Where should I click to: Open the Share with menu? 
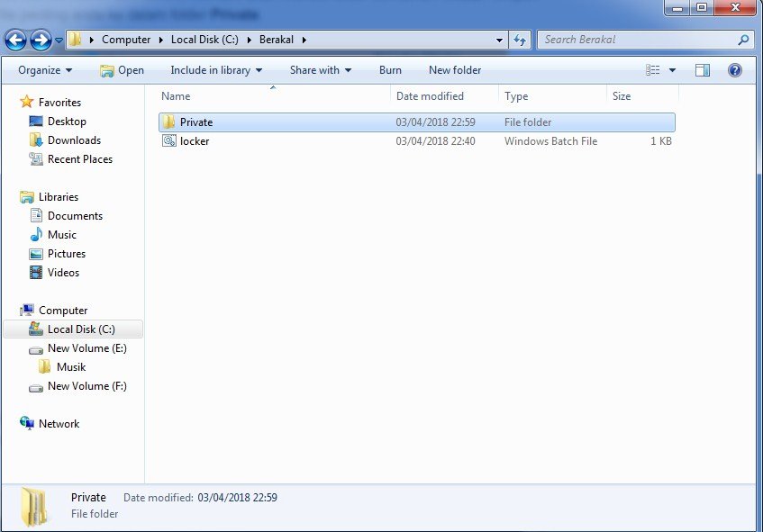320,70
